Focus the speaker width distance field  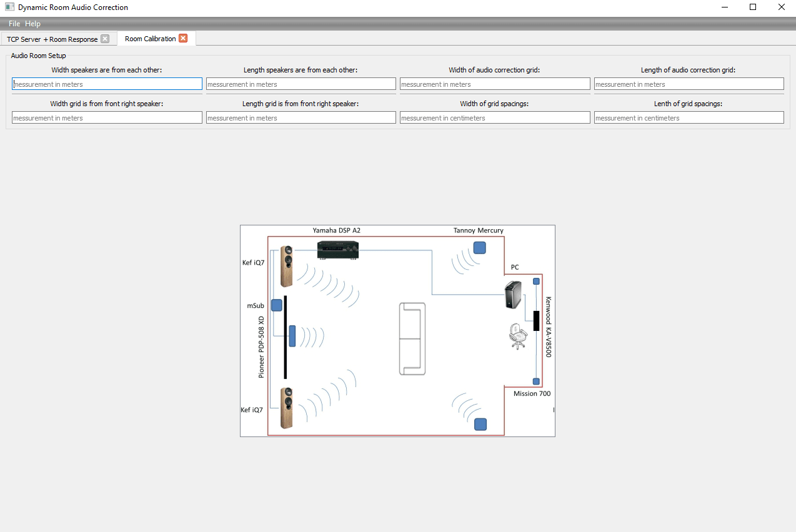click(107, 84)
